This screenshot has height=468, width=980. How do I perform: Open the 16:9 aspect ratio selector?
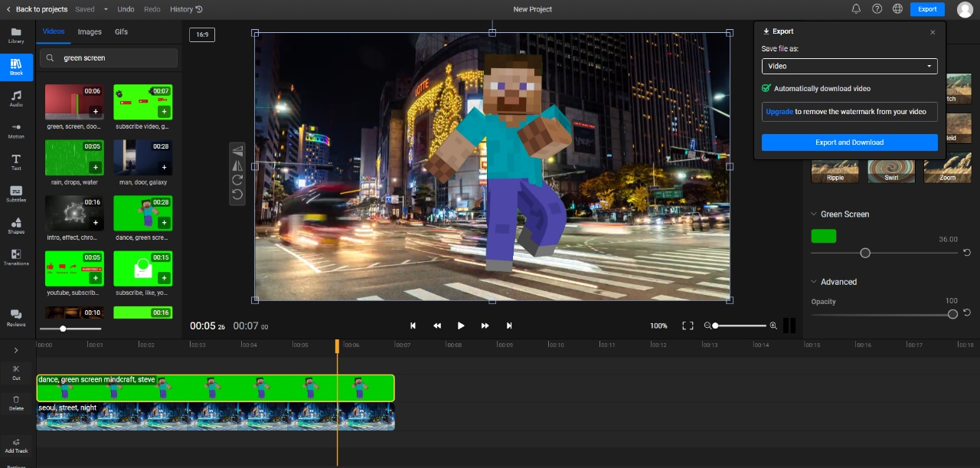[x=203, y=34]
